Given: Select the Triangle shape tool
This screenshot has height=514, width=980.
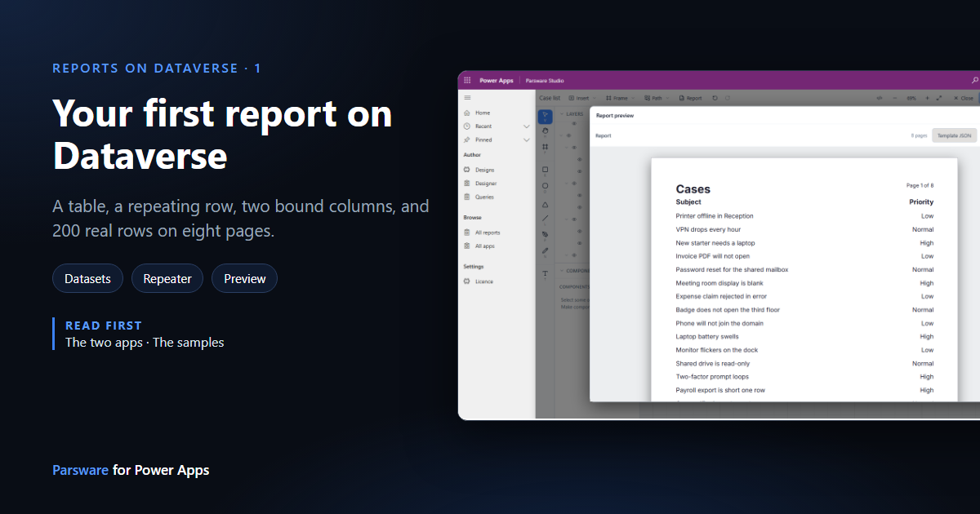Looking at the screenshot, I should point(546,205).
